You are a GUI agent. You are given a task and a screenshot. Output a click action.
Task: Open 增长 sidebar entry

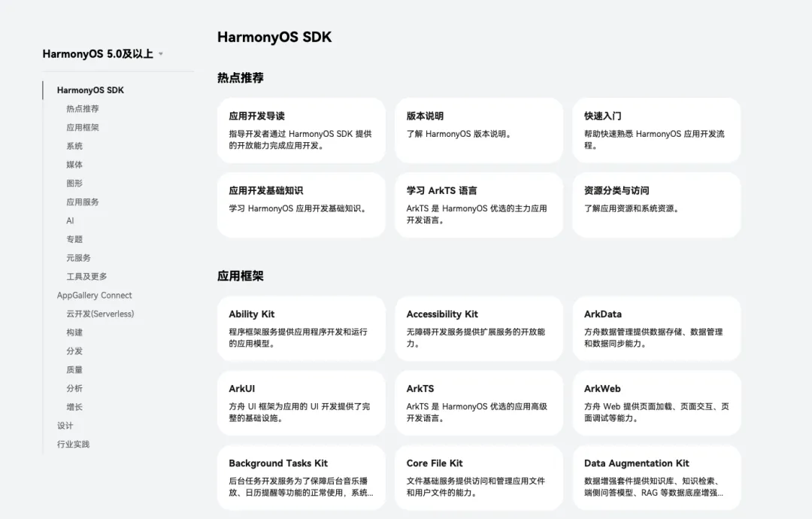pos(74,407)
